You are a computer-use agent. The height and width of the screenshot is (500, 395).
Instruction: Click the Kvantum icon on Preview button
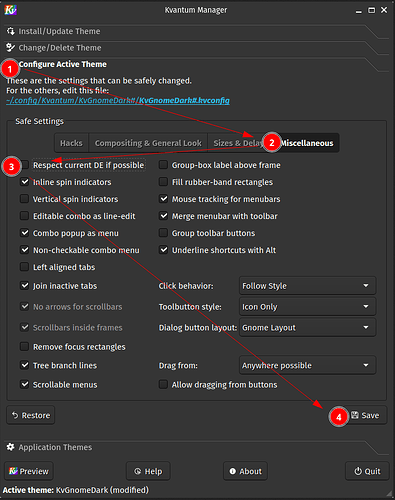(x=13, y=471)
